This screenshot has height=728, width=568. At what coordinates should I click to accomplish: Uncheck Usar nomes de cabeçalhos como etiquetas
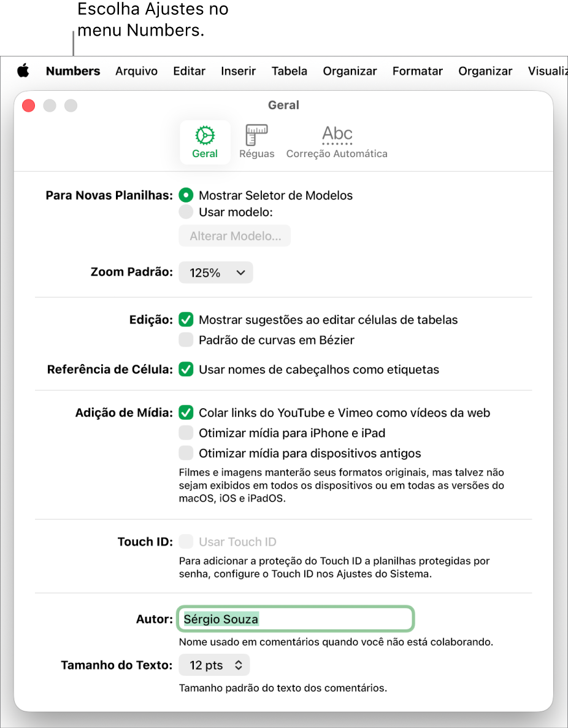coord(186,370)
